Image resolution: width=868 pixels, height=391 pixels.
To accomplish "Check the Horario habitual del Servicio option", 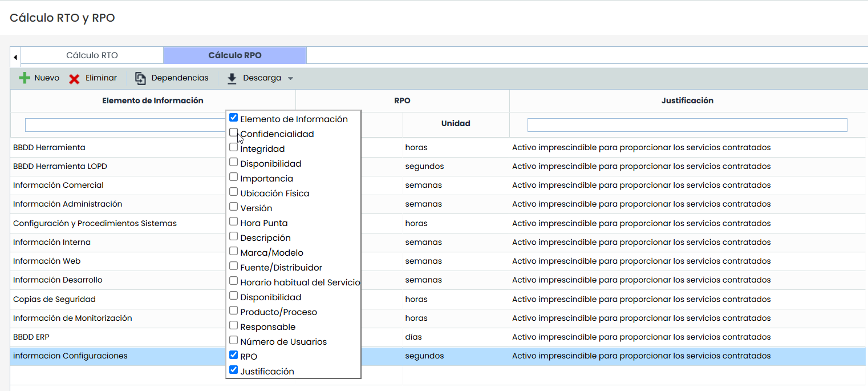I will 233,281.
